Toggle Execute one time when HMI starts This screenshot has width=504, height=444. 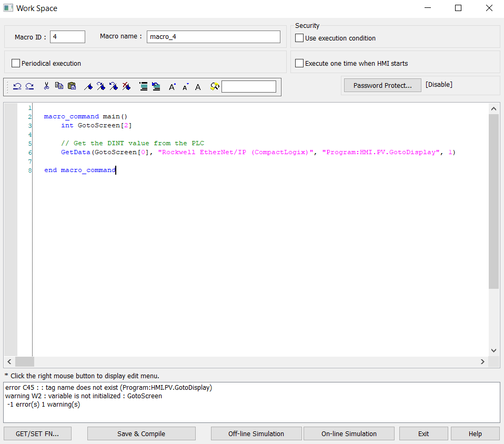[299, 63]
